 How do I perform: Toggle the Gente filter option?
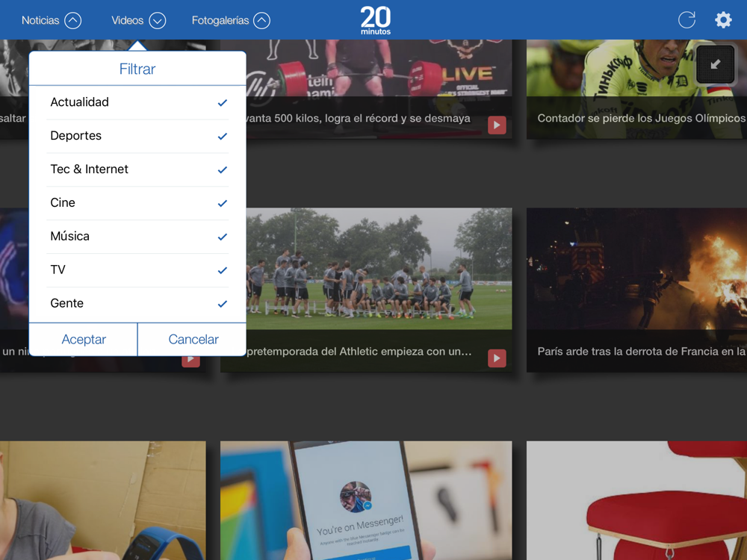(137, 304)
